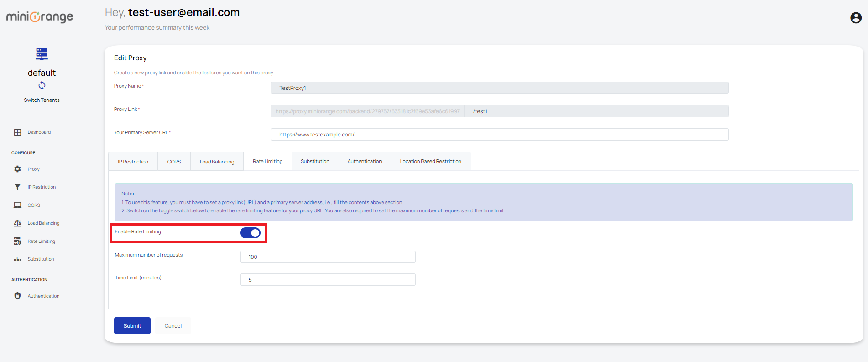Viewport: 868px width, 362px height.
Task: Open the user profile icon
Action: (856, 17)
